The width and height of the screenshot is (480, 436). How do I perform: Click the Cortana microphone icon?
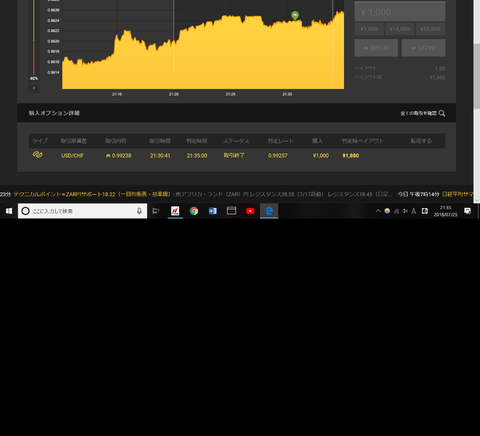click(139, 211)
